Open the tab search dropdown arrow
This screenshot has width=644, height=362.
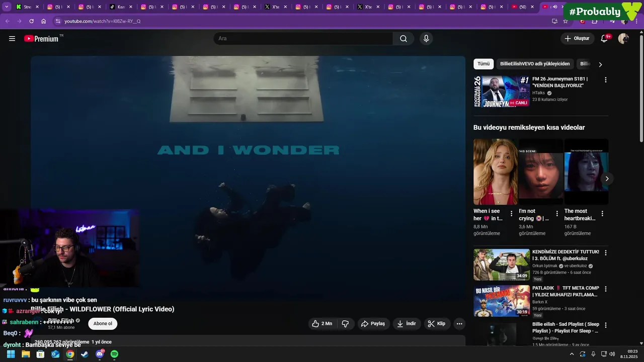click(x=7, y=7)
